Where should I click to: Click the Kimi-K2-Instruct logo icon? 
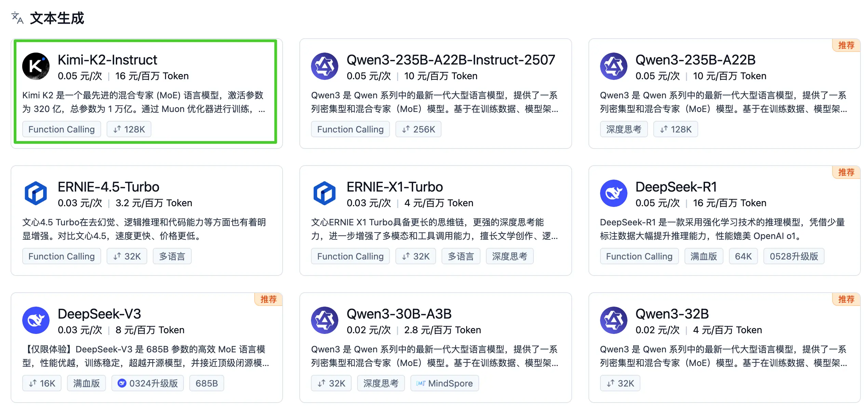pos(36,66)
